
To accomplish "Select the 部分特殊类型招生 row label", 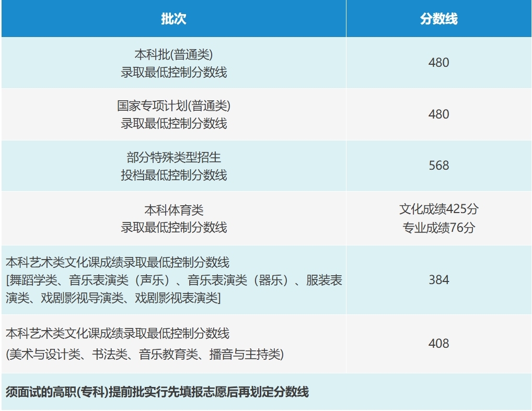I will (x=174, y=166).
